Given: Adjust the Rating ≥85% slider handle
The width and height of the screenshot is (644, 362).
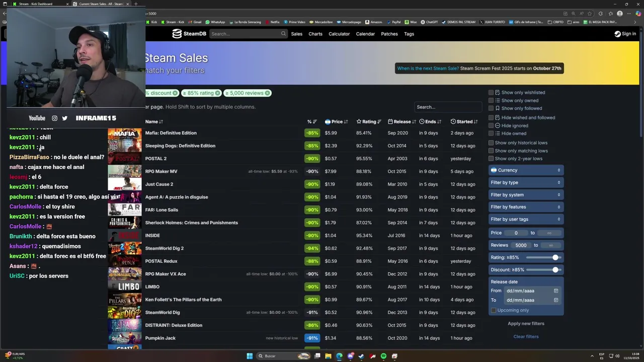Looking at the screenshot, I should pyautogui.click(x=555, y=257).
